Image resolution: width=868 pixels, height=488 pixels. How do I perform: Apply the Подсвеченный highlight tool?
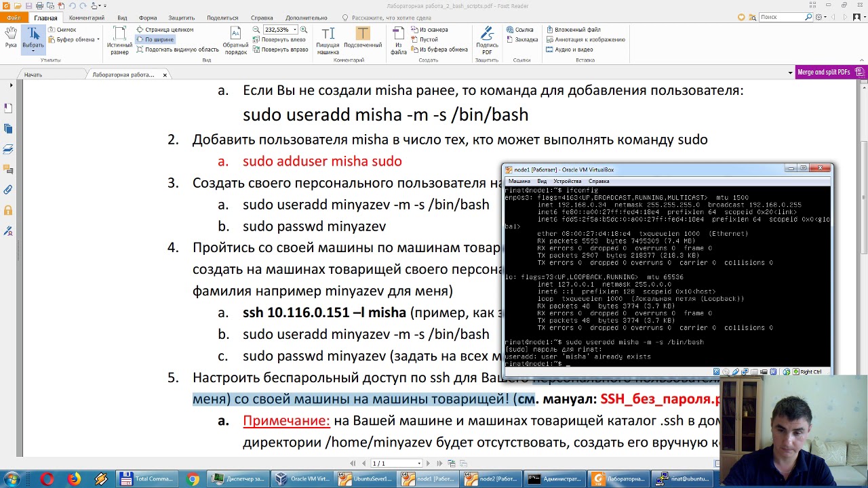[x=363, y=38]
